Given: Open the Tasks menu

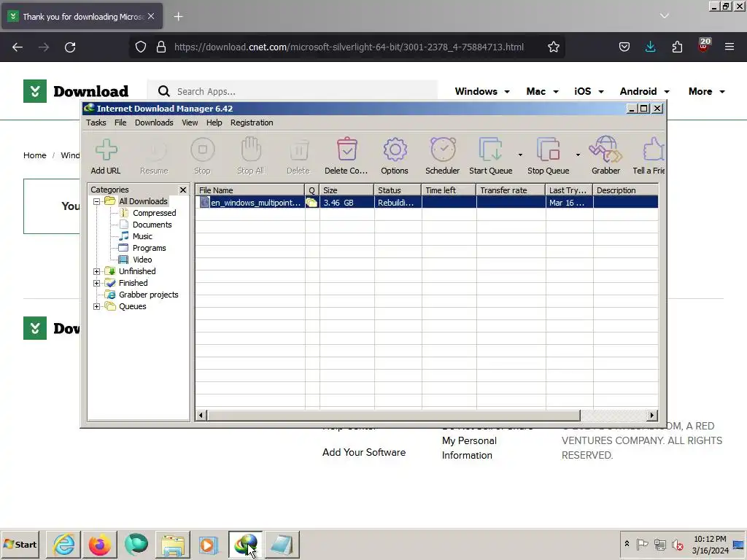Looking at the screenshot, I should (x=96, y=122).
